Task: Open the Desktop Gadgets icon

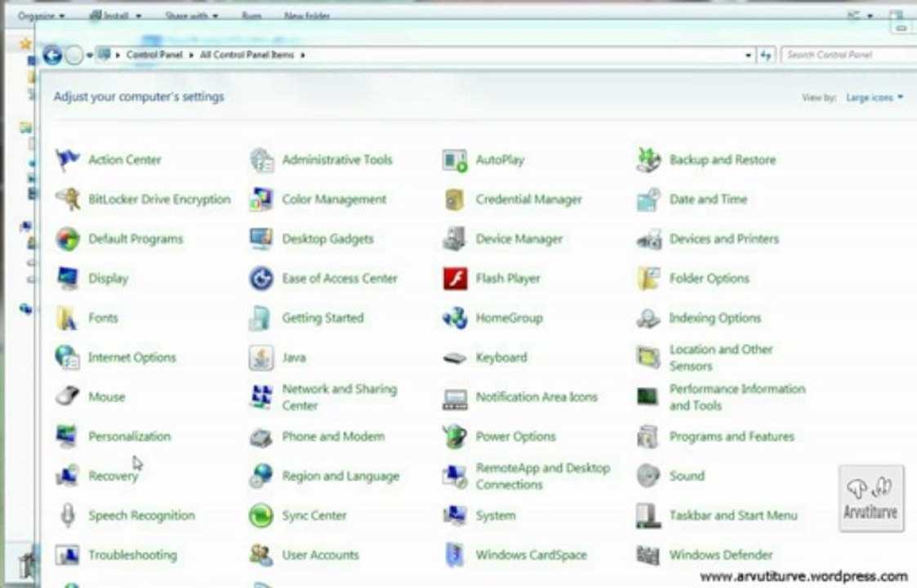Action: tap(261, 238)
